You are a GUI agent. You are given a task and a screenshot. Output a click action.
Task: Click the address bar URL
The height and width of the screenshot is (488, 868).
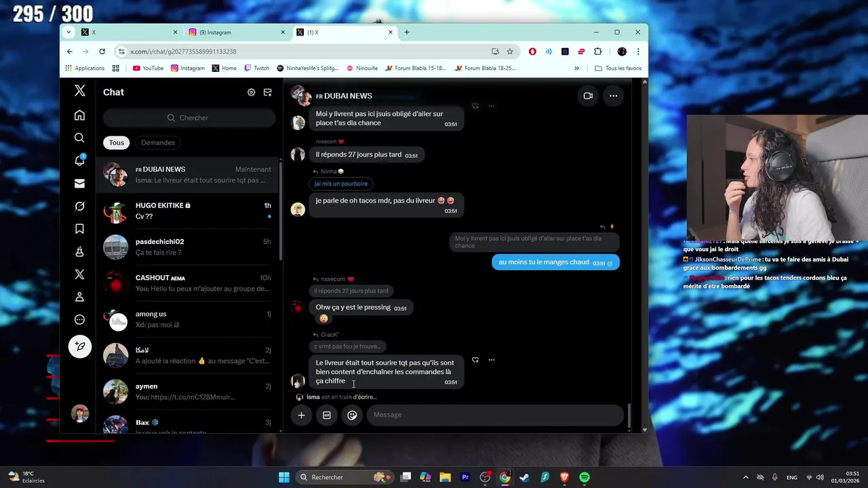click(x=183, y=52)
